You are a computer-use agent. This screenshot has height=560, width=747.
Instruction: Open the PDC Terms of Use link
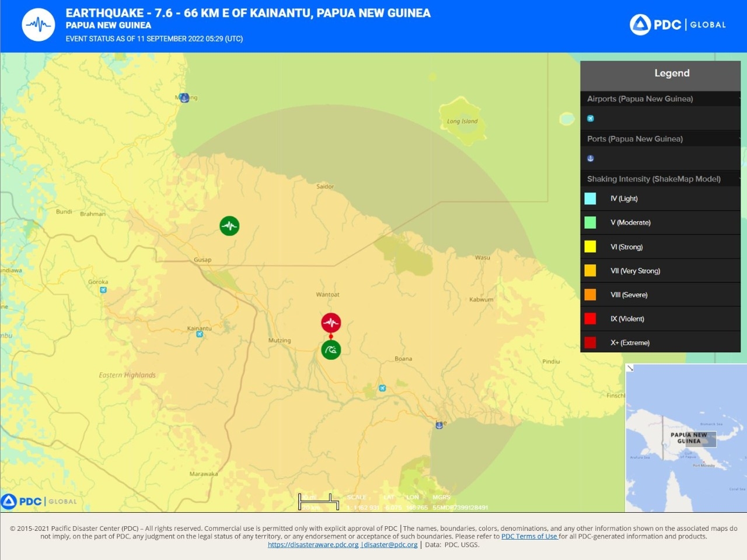point(529,536)
